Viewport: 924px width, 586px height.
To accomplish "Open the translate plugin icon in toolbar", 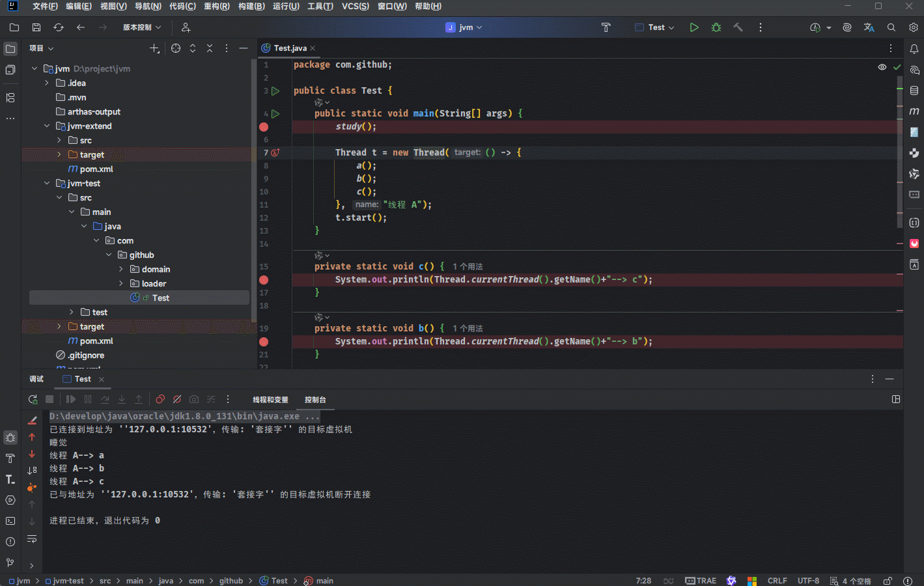I will pyautogui.click(x=869, y=27).
